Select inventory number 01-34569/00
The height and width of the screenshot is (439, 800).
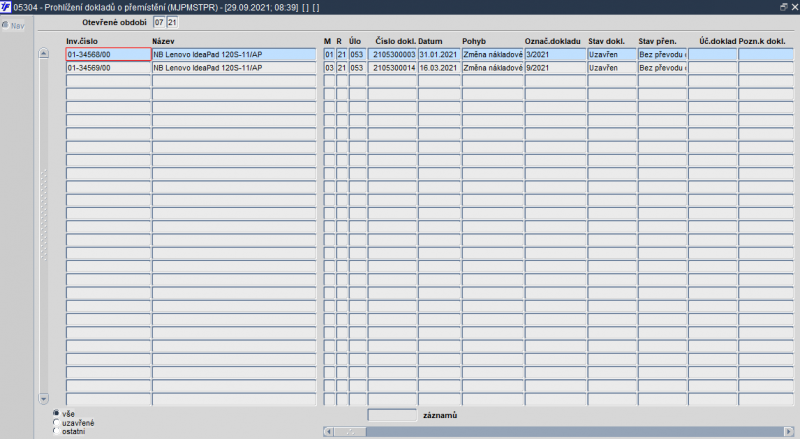click(108, 68)
